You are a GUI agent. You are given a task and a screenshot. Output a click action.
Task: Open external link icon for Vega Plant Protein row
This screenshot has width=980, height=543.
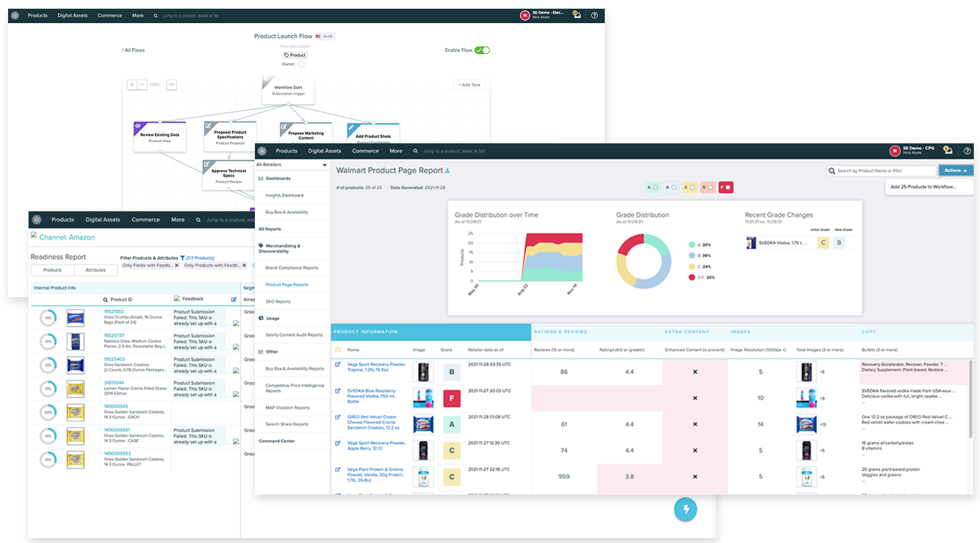[x=337, y=470]
